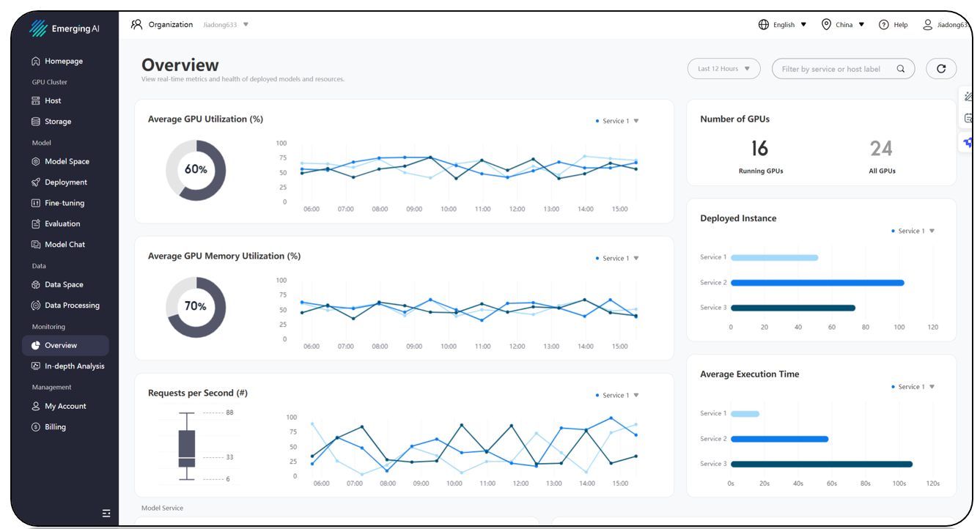Click the China location pin icon

[826, 25]
